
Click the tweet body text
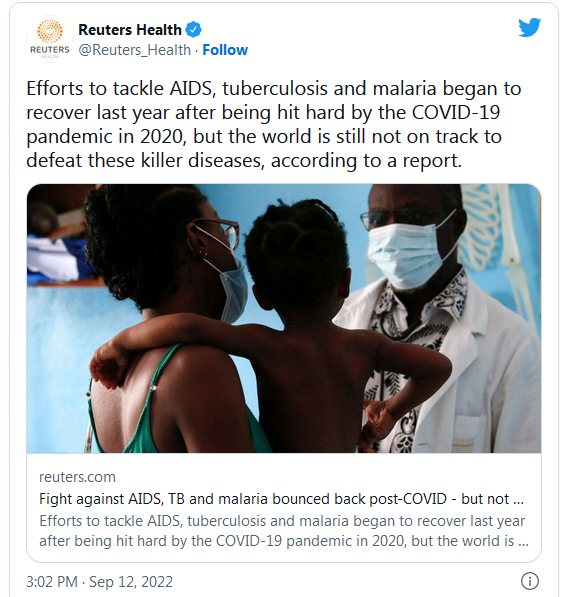coord(273,125)
